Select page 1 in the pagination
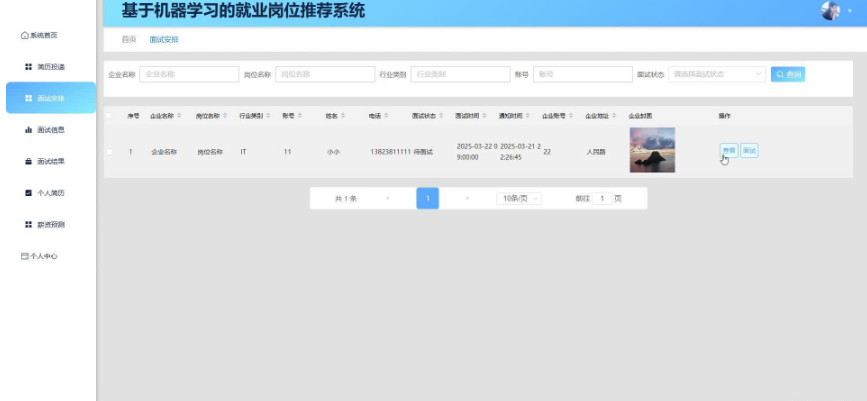Viewport: 867px width, 401px height. tap(427, 199)
